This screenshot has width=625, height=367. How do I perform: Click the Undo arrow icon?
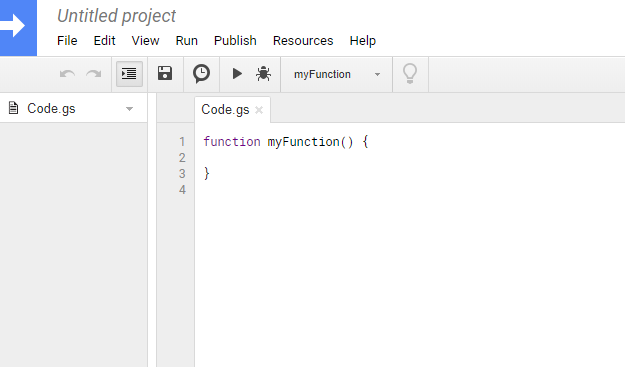[x=67, y=74]
